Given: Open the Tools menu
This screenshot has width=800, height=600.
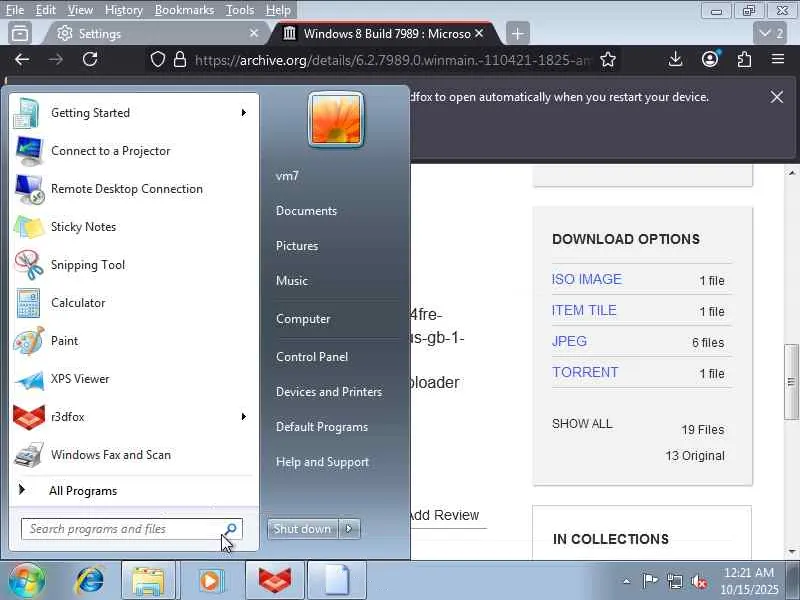Looking at the screenshot, I should (x=240, y=10).
